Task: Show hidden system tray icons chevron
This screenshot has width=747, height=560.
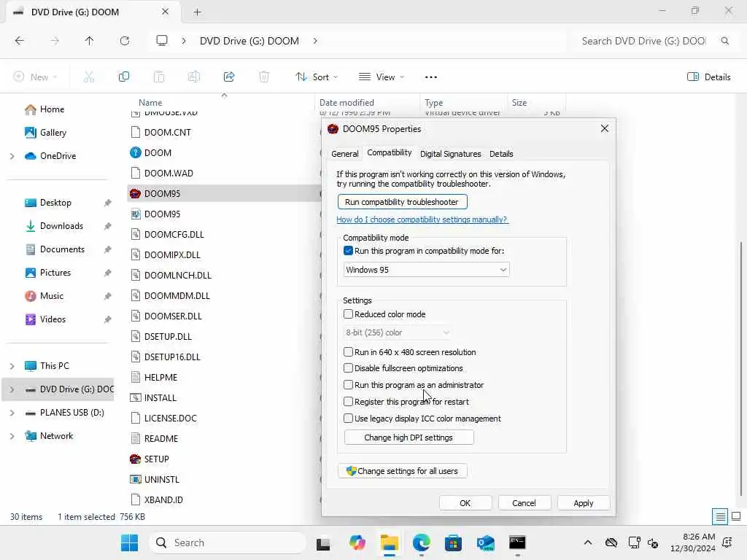Action: (588, 542)
